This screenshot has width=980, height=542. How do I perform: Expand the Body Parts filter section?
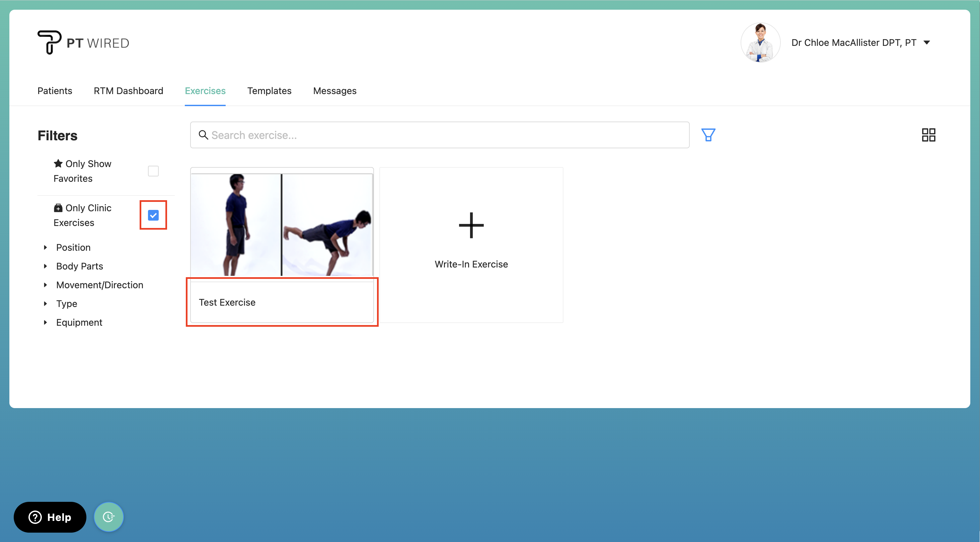[79, 266]
